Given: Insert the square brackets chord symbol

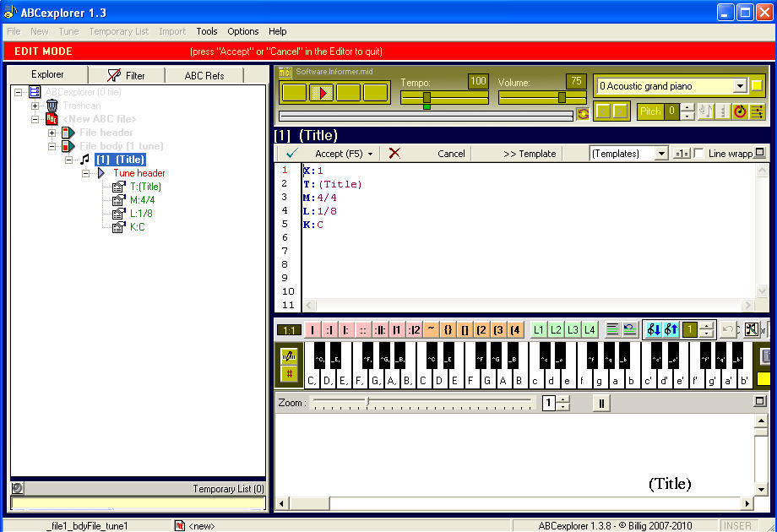Looking at the screenshot, I should [x=465, y=330].
